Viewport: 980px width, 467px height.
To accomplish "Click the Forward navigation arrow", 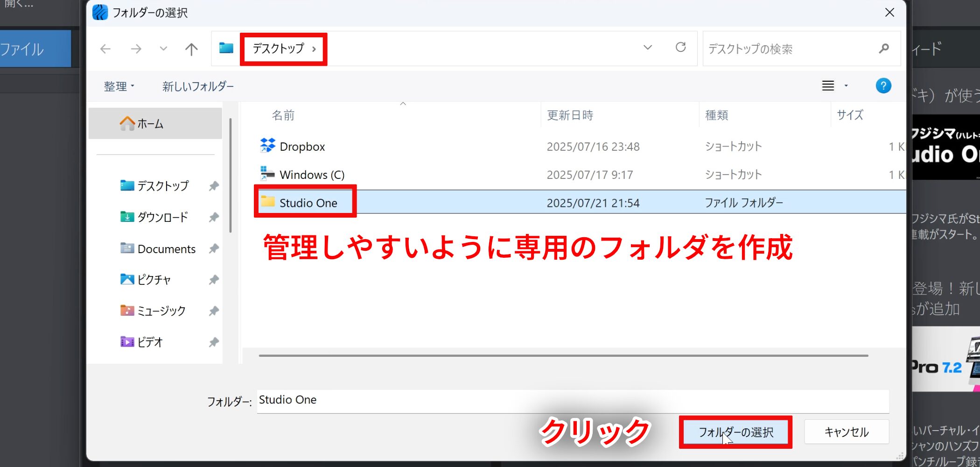I will pos(136,49).
